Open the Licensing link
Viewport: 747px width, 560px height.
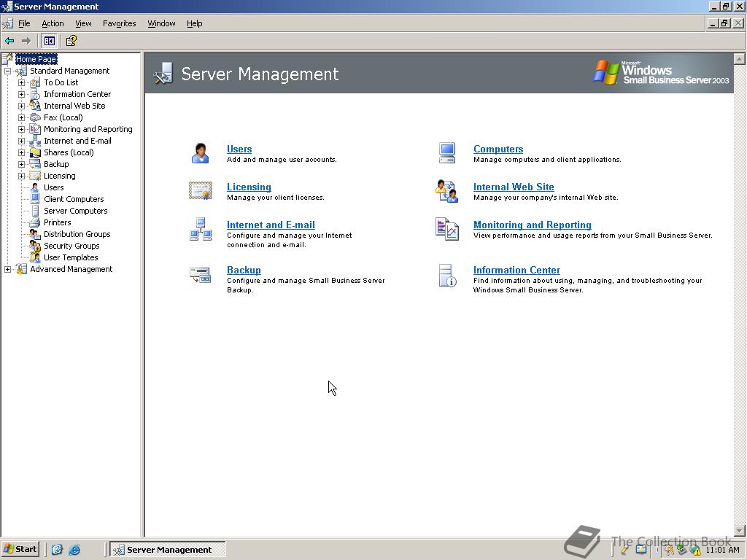point(249,187)
